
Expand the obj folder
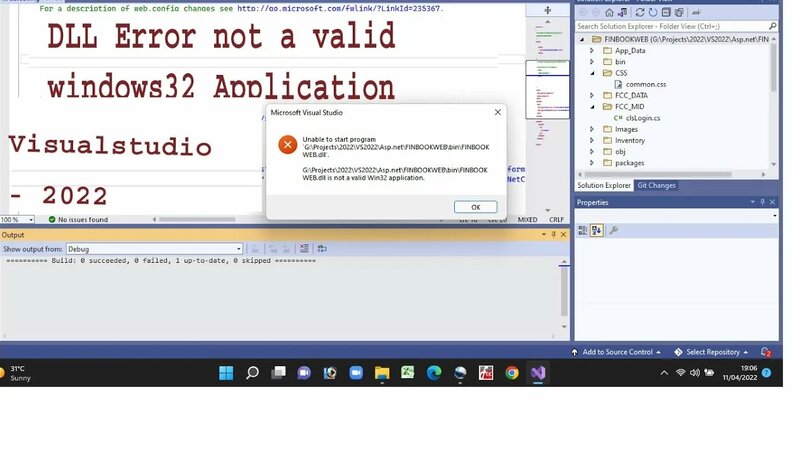click(592, 152)
